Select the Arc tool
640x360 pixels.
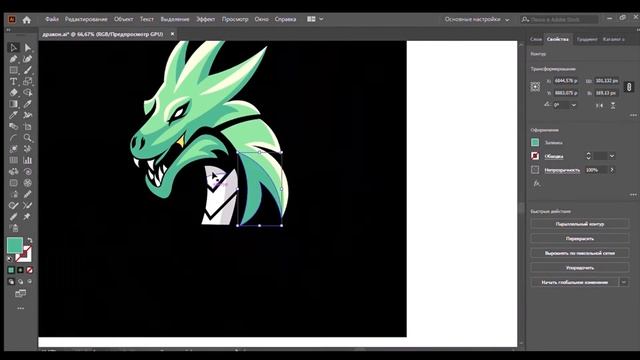13,138
